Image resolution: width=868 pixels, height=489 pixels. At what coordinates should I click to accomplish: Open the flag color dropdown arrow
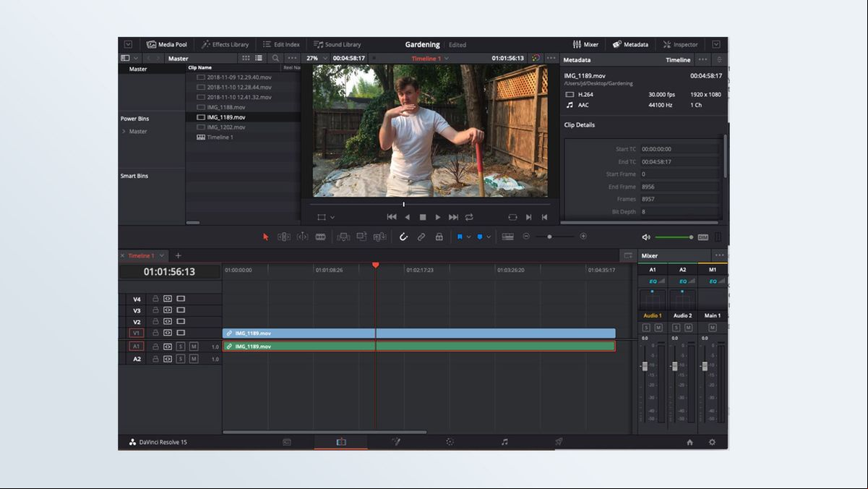pos(468,237)
